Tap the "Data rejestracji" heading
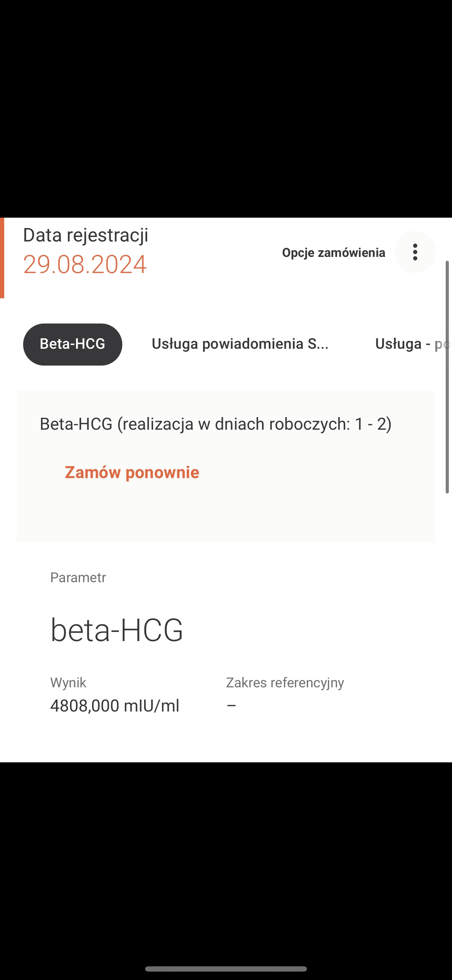 click(85, 235)
